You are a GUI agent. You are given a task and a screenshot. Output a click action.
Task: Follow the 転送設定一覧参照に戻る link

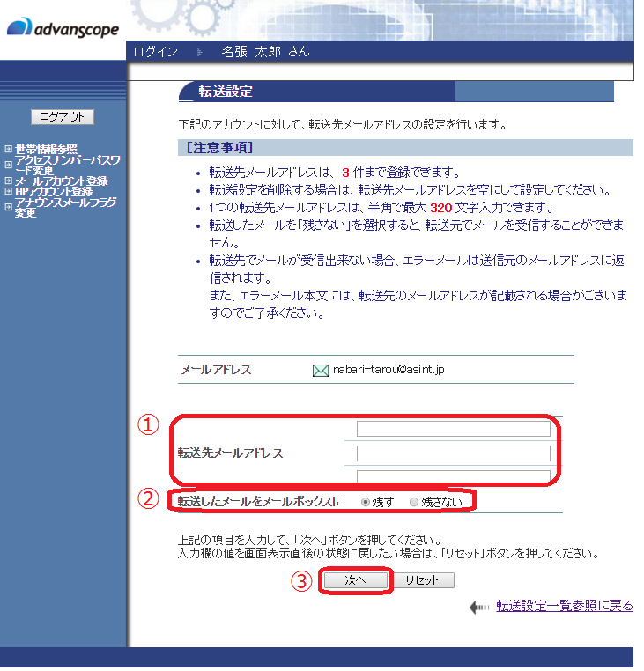click(566, 608)
